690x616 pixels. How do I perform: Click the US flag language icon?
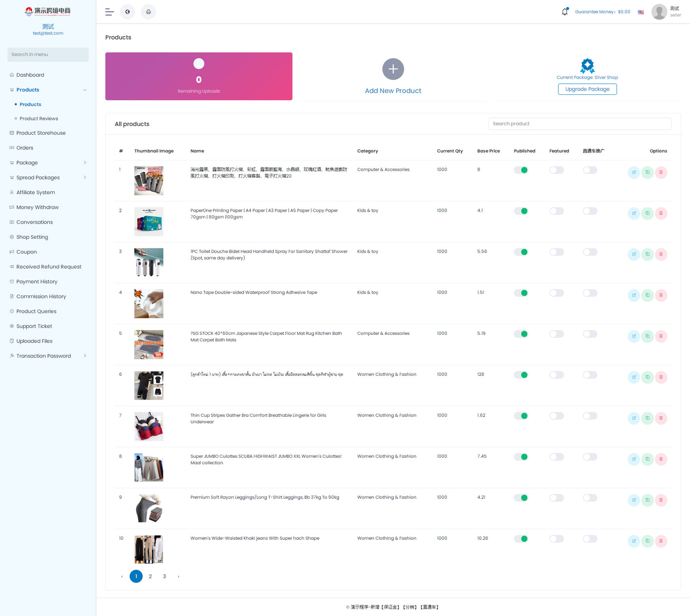(x=641, y=12)
